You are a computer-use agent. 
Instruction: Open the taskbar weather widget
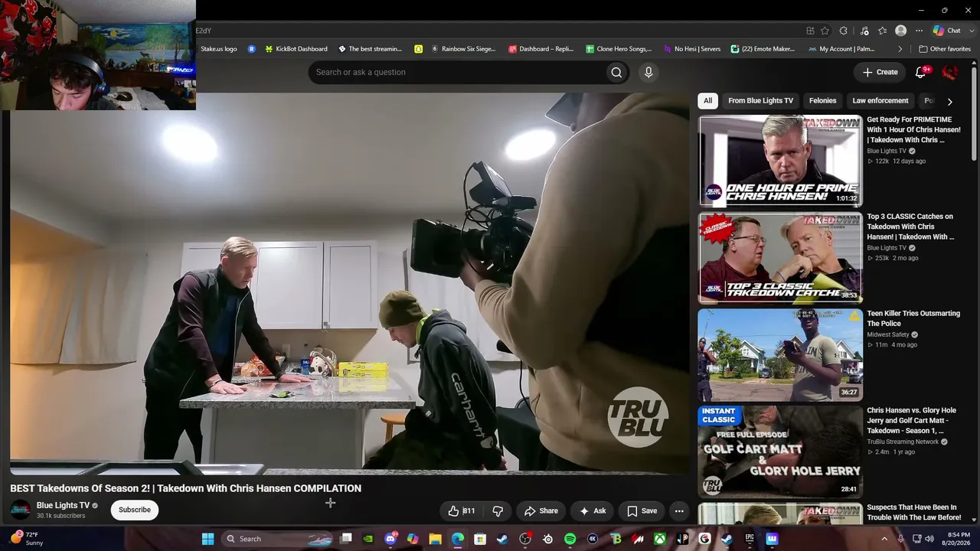(26, 539)
